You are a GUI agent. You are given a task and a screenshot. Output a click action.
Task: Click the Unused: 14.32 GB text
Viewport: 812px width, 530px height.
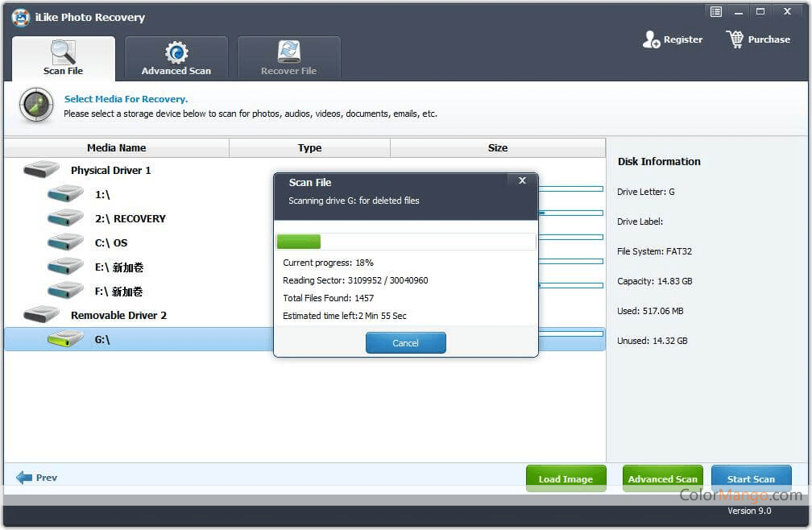(x=652, y=341)
